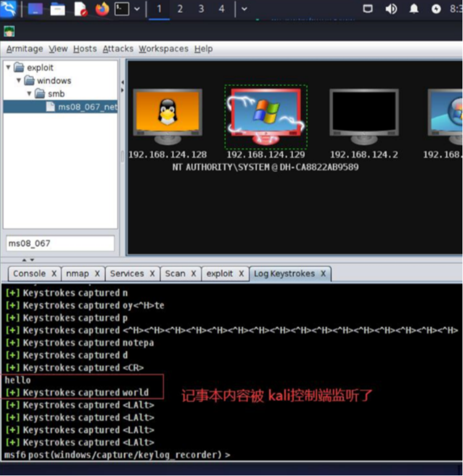463x476 pixels.
Task: Click the 'Keystrokes captured oy<^H>te' line
Action: coord(85,306)
